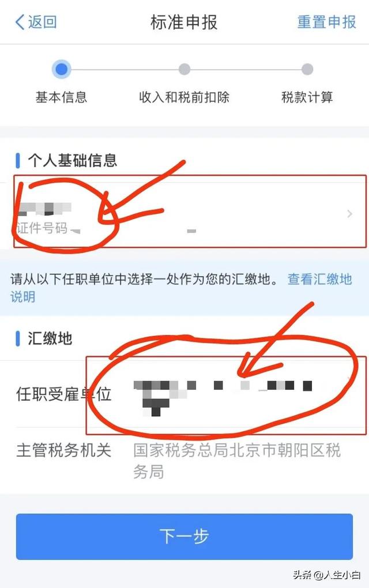Click the 个人基础信息 section heading
The height and width of the screenshot is (588, 369).
click(x=73, y=160)
